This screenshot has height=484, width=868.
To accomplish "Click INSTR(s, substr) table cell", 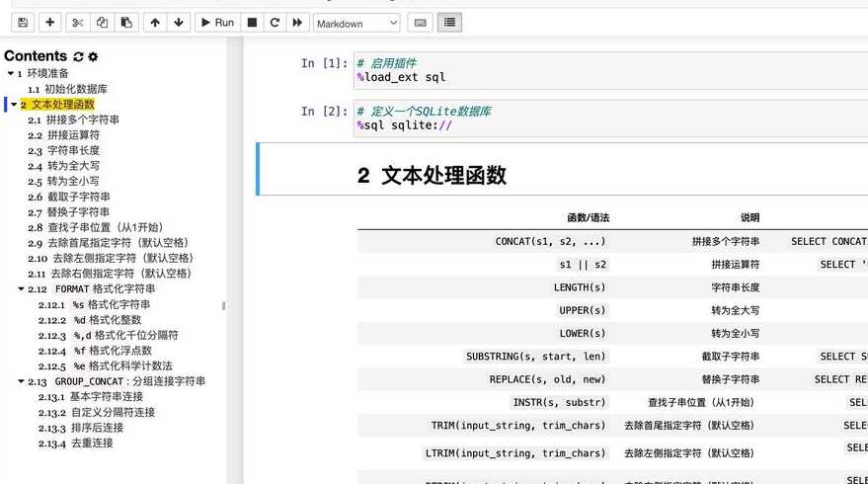I will tap(560, 402).
